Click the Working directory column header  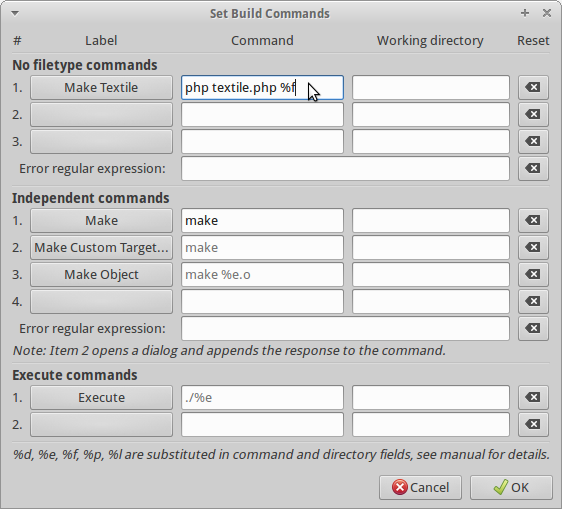point(430,41)
